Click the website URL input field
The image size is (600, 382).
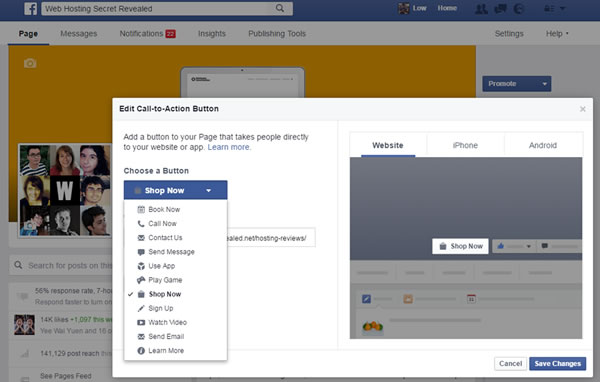coord(271,238)
